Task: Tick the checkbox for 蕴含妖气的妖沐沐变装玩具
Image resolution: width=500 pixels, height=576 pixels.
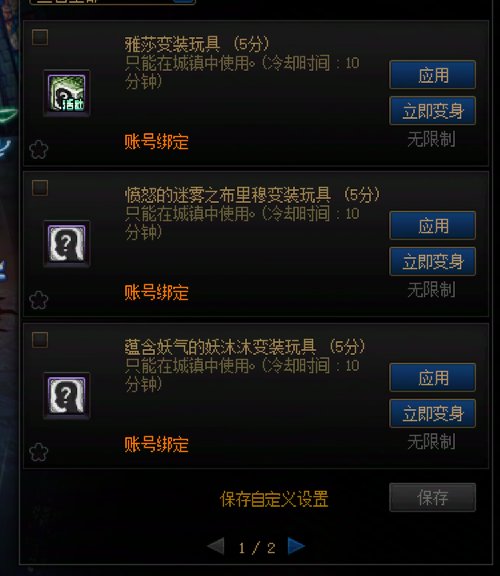Action: point(40,340)
